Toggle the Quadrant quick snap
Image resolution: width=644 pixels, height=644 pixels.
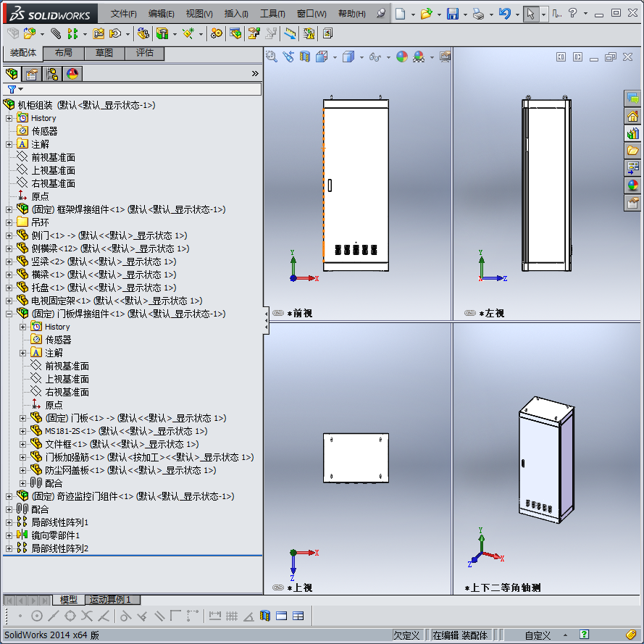[70, 616]
